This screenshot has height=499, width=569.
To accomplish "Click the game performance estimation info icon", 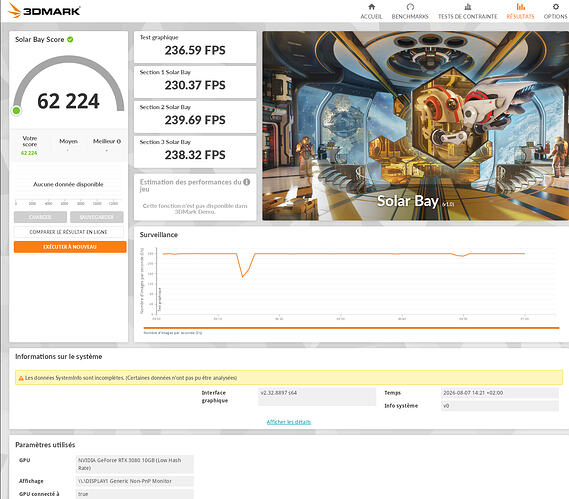I will coord(246,182).
